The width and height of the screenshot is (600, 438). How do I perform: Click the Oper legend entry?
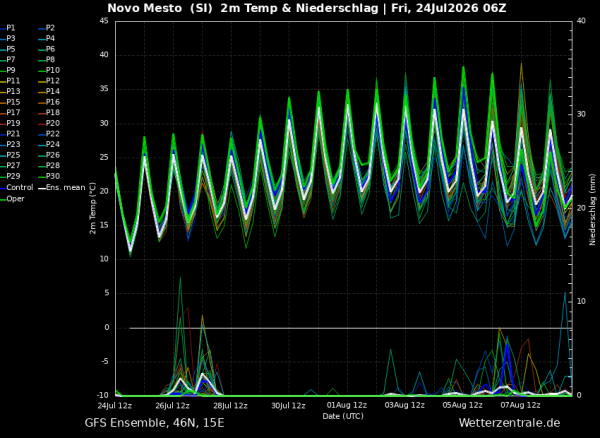pyautogui.click(x=12, y=199)
